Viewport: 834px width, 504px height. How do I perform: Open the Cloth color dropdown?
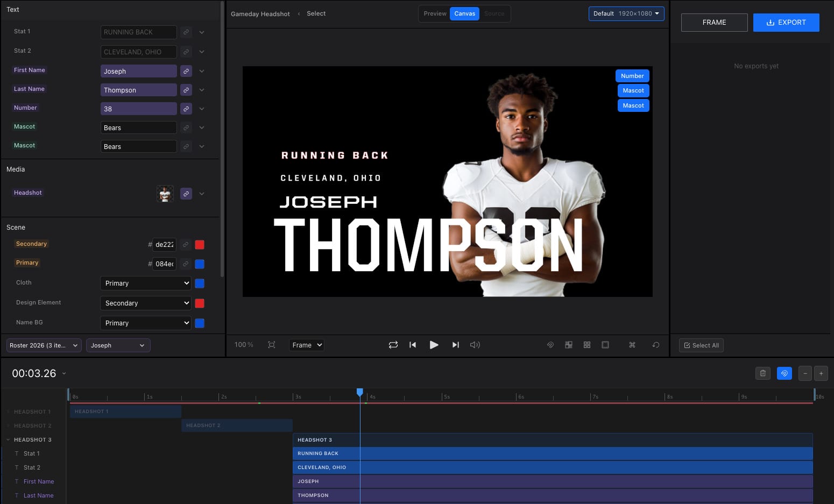coord(146,283)
